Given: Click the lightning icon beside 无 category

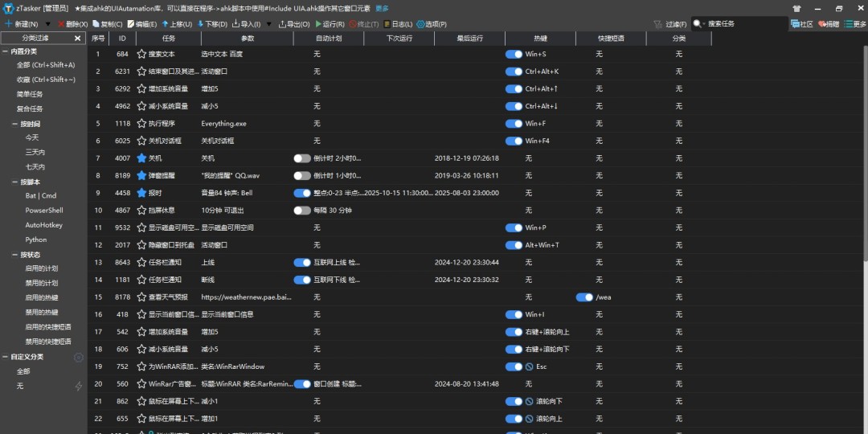Looking at the screenshot, I should (79, 386).
